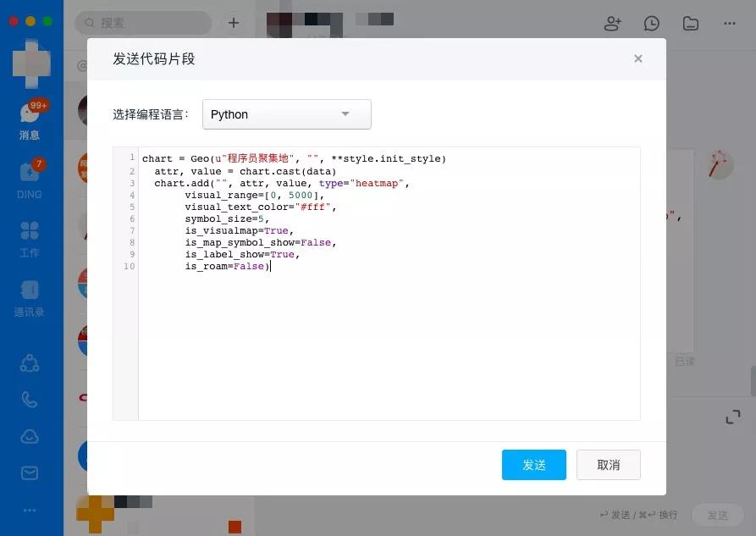Click the team collaboration icon in sidebar

pyautogui.click(x=30, y=362)
